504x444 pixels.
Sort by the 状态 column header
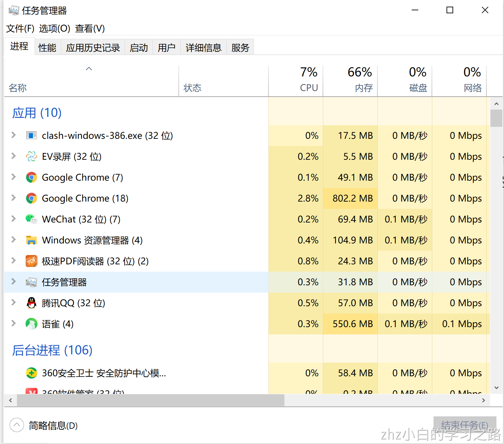[224, 81]
